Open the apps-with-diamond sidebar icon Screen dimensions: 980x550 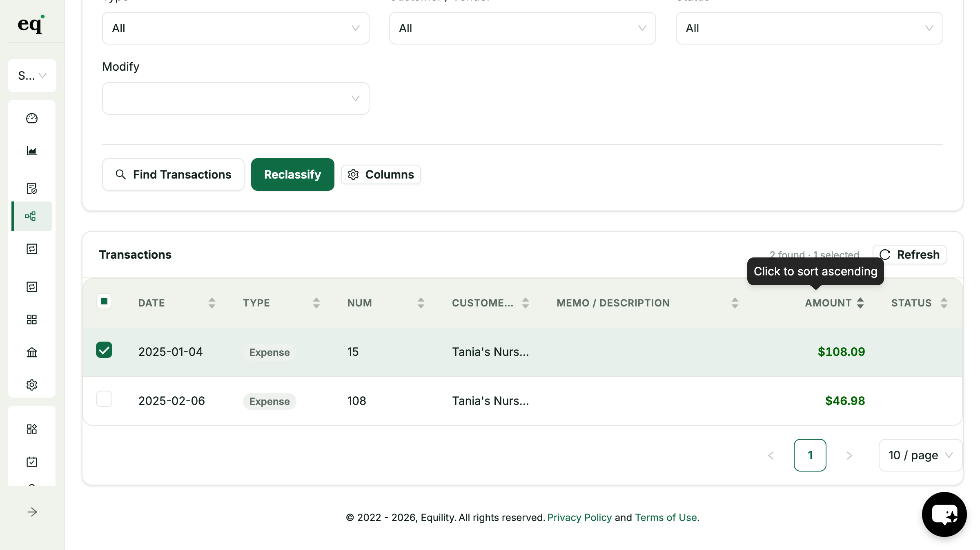[32, 429]
